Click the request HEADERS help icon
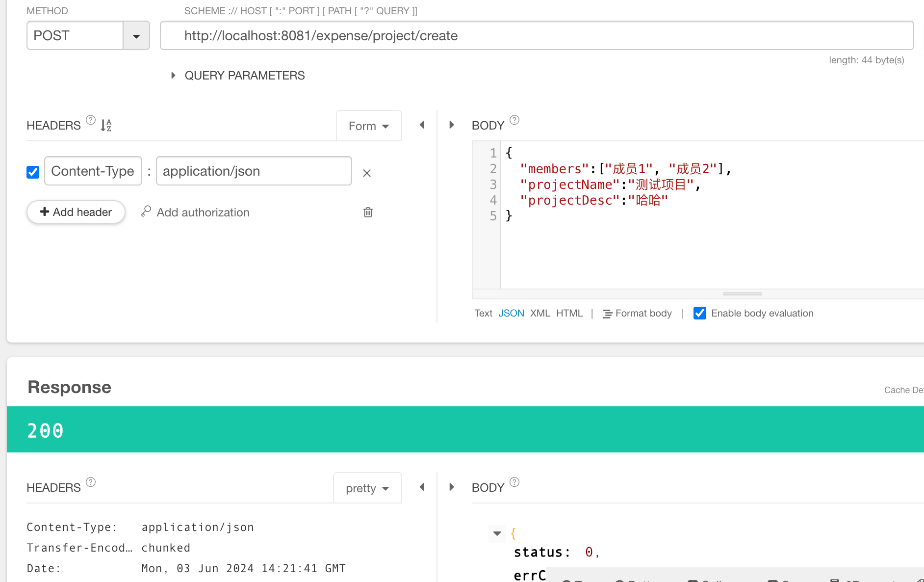Image resolution: width=924 pixels, height=582 pixels. (91, 120)
